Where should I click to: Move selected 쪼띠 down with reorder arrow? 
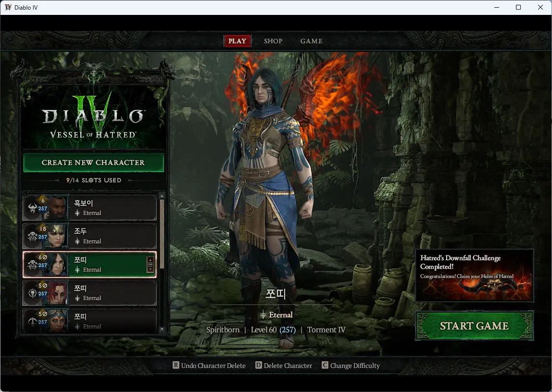[151, 270]
